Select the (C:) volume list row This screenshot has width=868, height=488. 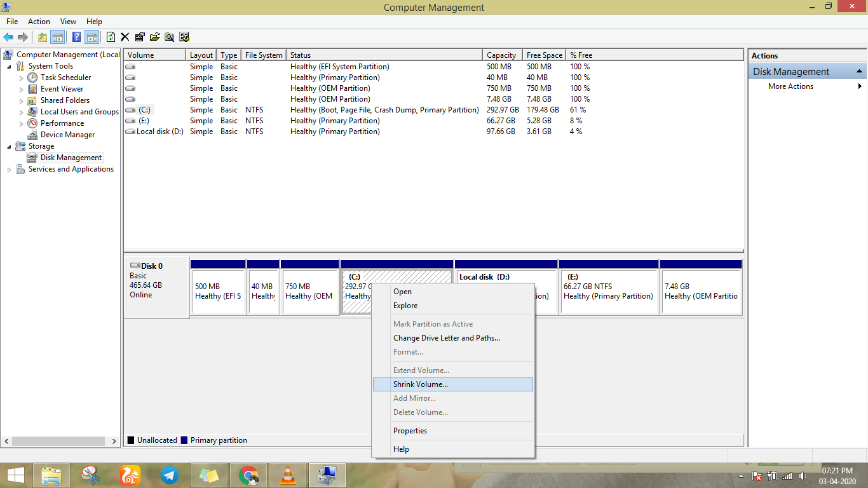coord(433,110)
